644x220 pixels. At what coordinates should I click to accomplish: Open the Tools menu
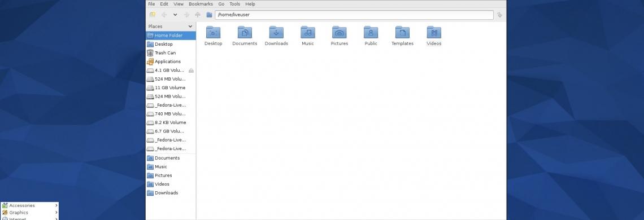pyautogui.click(x=234, y=4)
